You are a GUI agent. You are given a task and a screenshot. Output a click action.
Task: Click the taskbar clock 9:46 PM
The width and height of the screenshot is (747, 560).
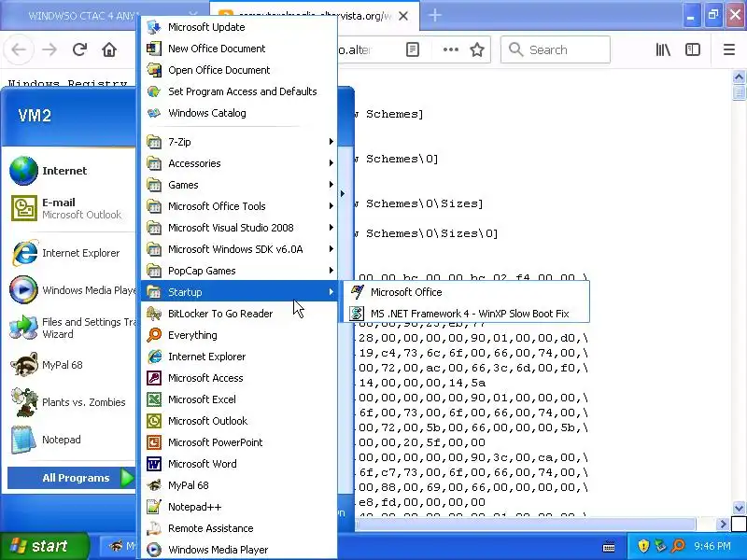712,546
